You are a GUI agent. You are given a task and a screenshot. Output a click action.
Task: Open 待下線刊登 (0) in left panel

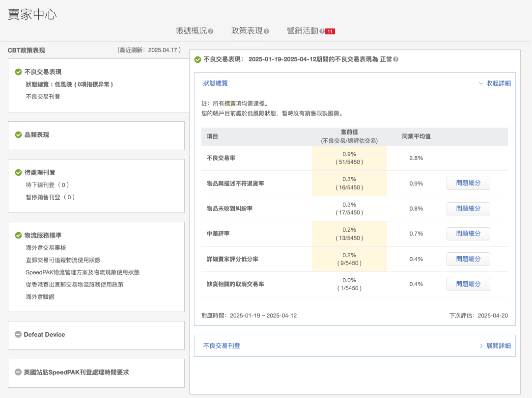point(47,185)
